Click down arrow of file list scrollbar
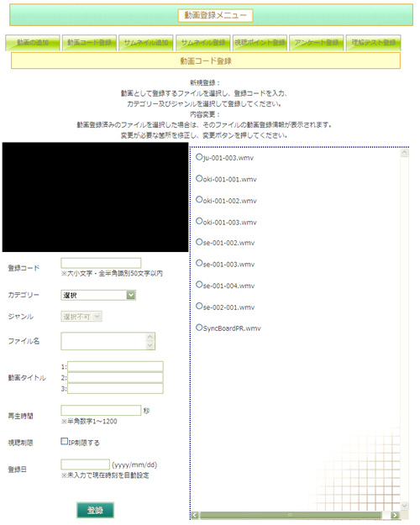 click(x=404, y=506)
